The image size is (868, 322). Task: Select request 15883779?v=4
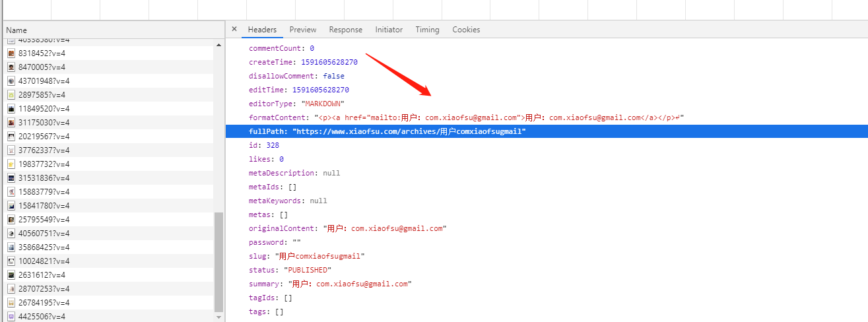click(x=107, y=191)
